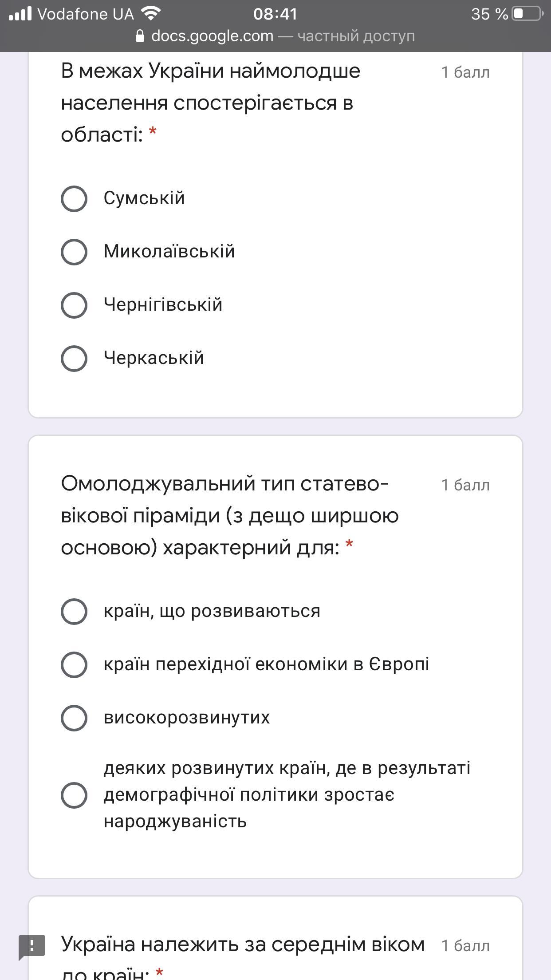This screenshot has width=551, height=980.
Task: Select the Черкаській option
Action: coord(74,358)
